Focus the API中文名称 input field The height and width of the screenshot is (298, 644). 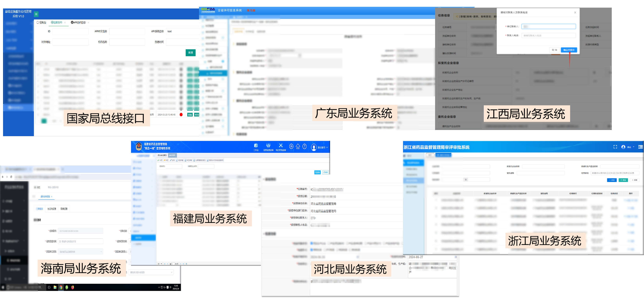coord(127,31)
